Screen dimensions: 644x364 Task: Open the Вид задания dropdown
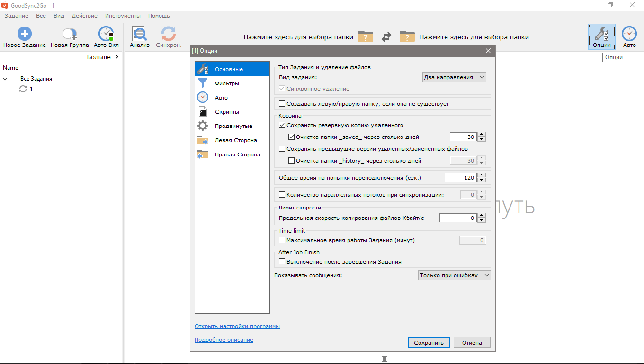[x=454, y=77]
